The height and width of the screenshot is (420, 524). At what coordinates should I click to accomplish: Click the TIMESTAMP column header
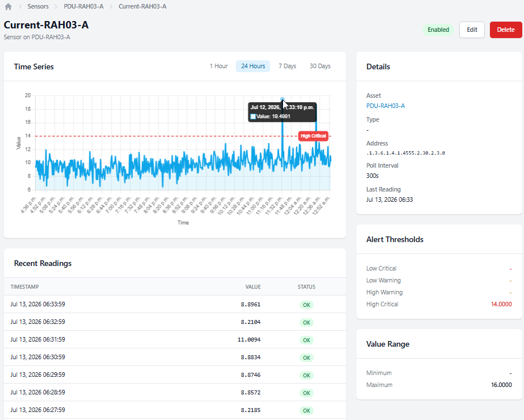[25, 287]
